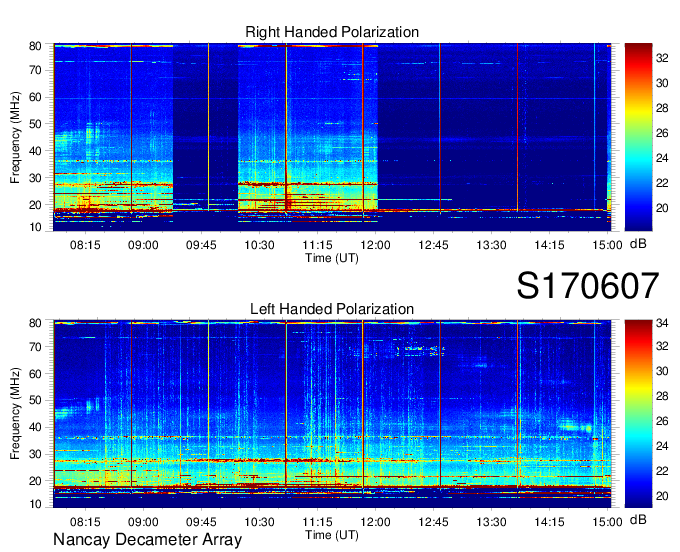Click the 11:15 time tick of Left Handed plot
The image size is (680, 552).
317,522
